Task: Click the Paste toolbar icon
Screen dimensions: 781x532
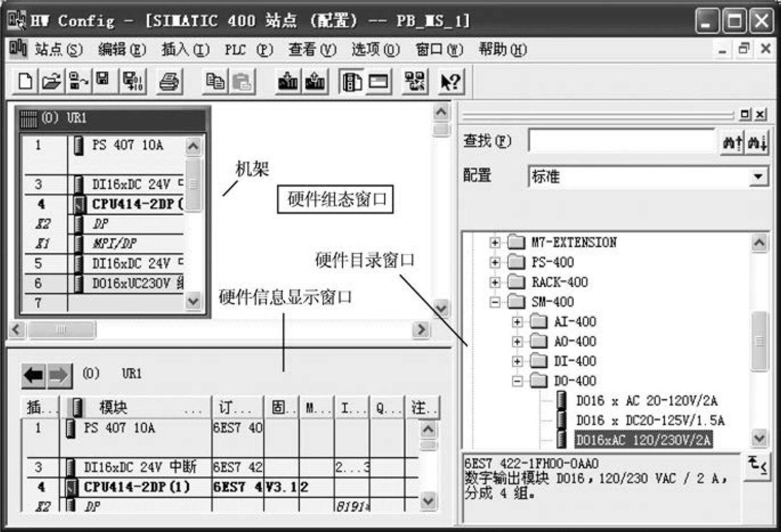Action: tap(242, 82)
